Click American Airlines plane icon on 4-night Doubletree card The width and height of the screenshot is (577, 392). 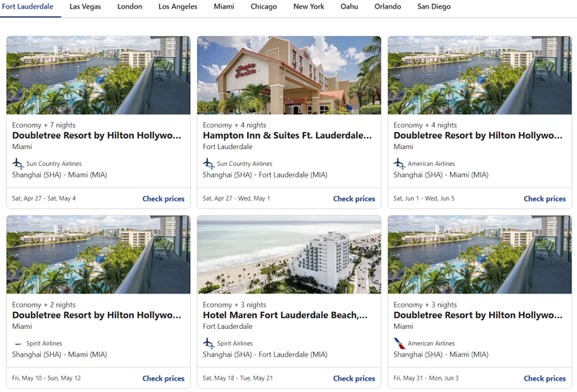[x=399, y=164]
